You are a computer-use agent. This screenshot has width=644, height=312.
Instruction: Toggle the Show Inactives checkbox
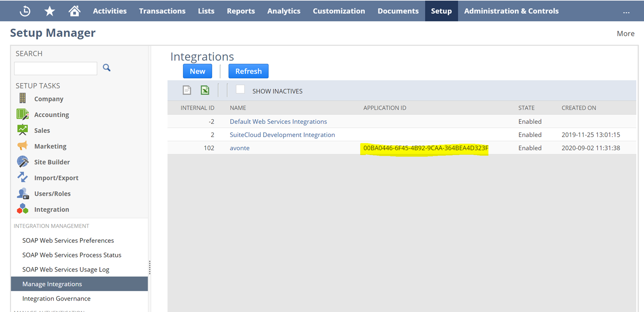pos(240,89)
